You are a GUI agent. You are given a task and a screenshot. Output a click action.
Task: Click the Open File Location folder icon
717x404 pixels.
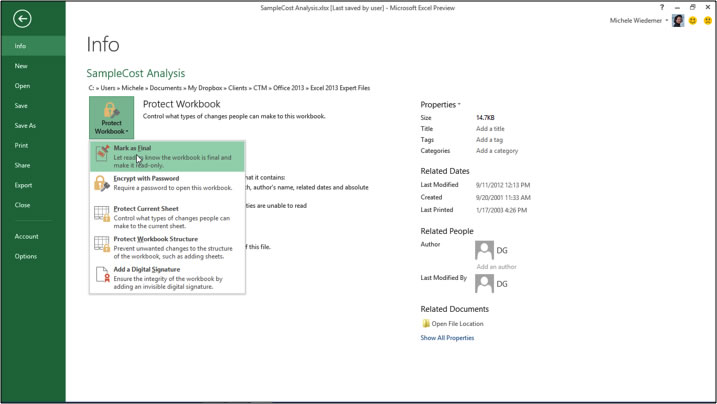[426, 324]
